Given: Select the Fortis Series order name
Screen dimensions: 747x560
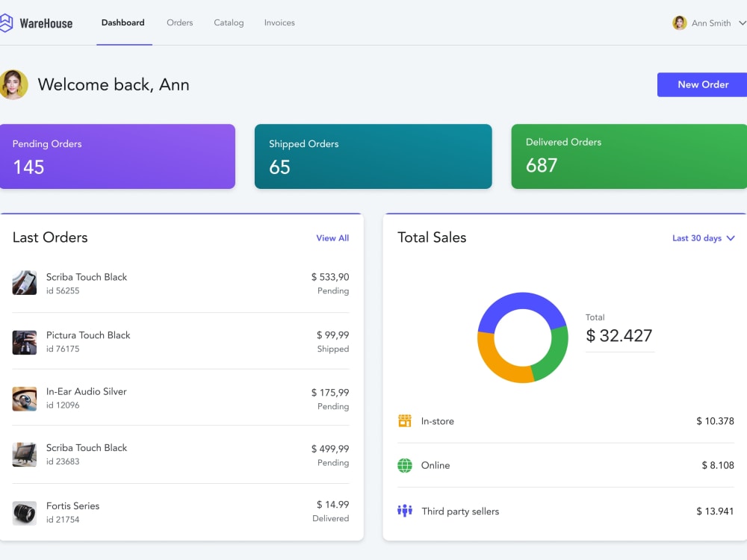Looking at the screenshot, I should pyautogui.click(x=73, y=505).
